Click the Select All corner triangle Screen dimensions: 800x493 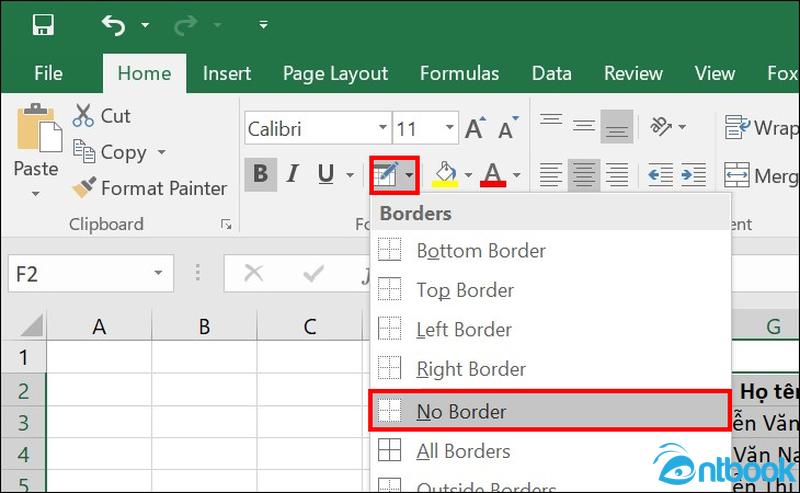[32, 326]
